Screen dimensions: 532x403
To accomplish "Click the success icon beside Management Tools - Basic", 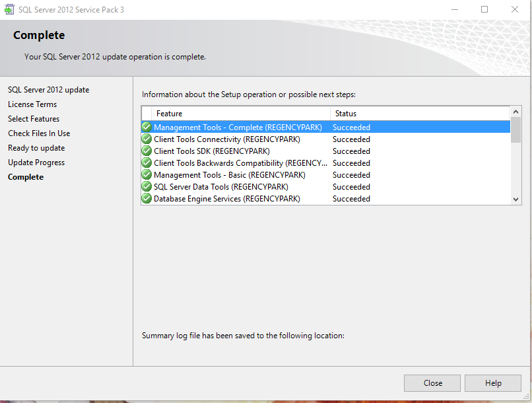I will coord(146,174).
